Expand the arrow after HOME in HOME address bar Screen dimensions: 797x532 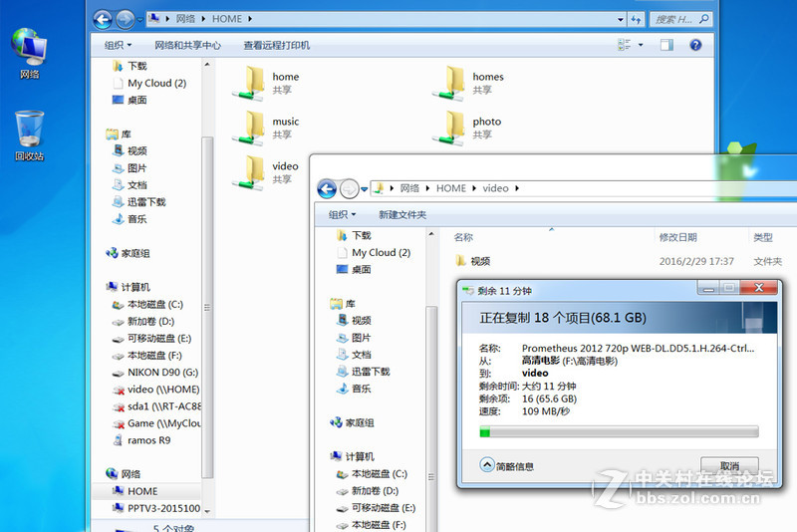pyautogui.click(x=250, y=19)
